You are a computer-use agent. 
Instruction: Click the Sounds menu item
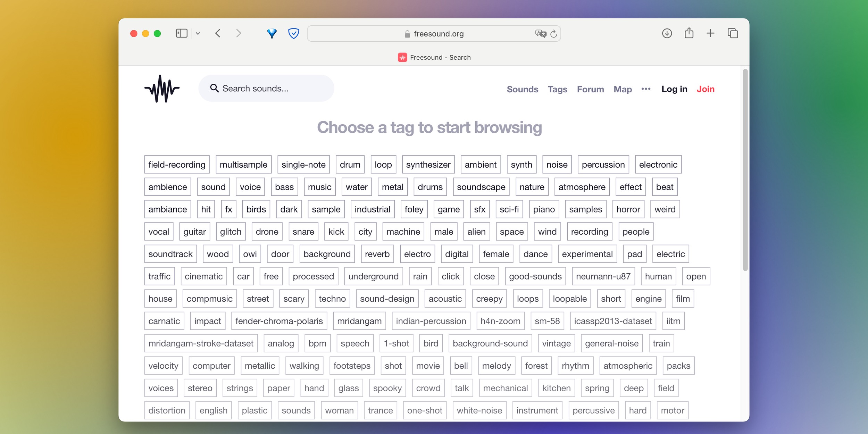click(523, 89)
